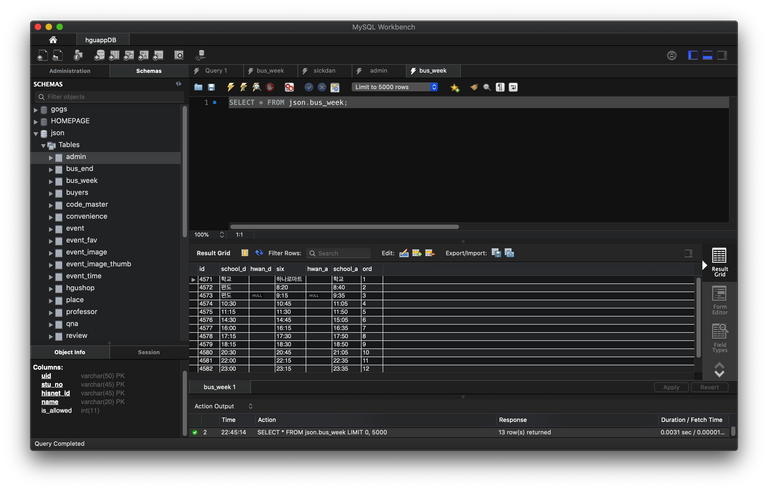The width and height of the screenshot is (768, 491).
Task: Toggle word wrap in the editor
Action: click(513, 87)
